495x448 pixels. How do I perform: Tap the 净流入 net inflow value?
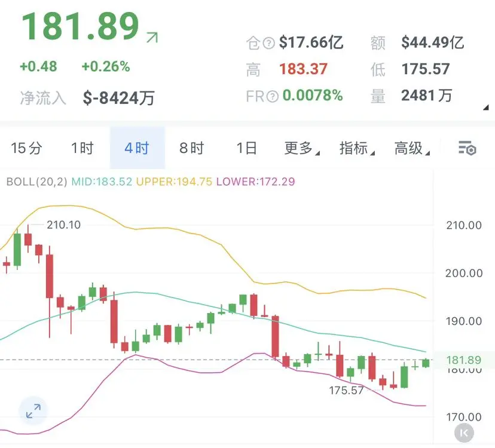[x=118, y=98]
